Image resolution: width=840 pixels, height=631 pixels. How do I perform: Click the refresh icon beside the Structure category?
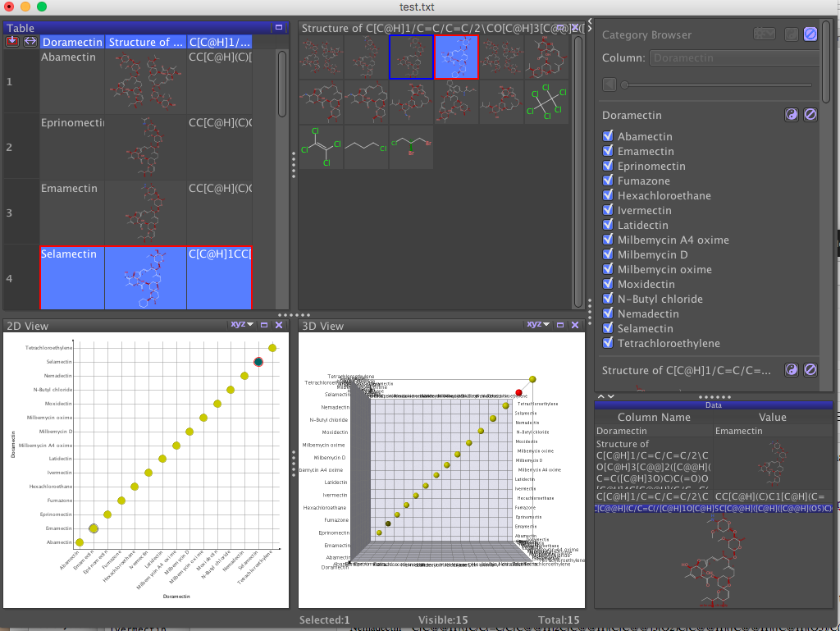pyautogui.click(x=791, y=370)
